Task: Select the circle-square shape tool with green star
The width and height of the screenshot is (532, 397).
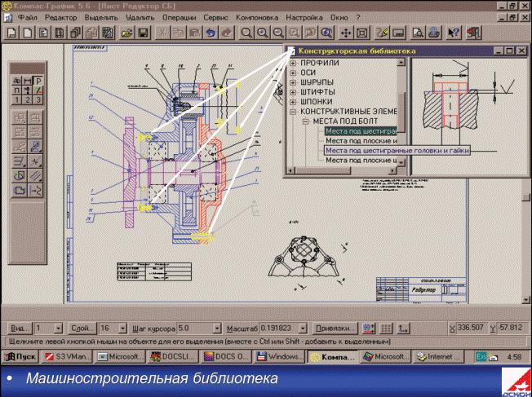Action: [x=20, y=176]
